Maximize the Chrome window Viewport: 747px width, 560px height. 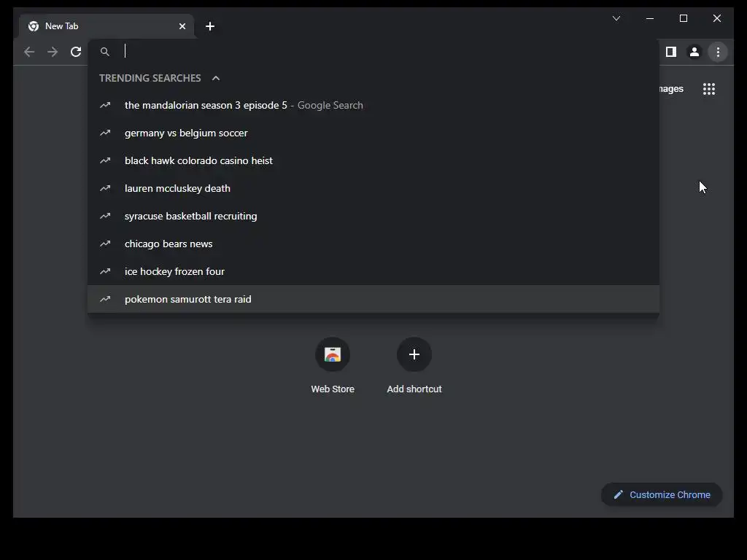(x=683, y=18)
